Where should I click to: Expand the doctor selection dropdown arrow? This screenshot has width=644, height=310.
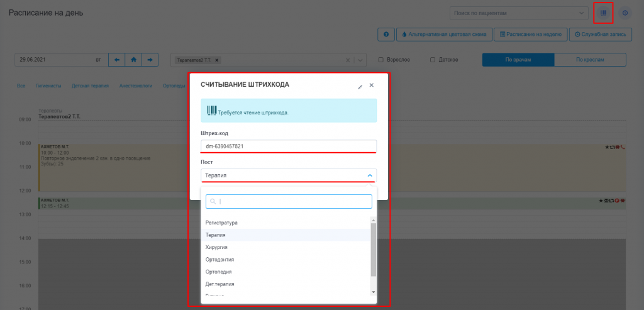pyautogui.click(x=360, y=60)
